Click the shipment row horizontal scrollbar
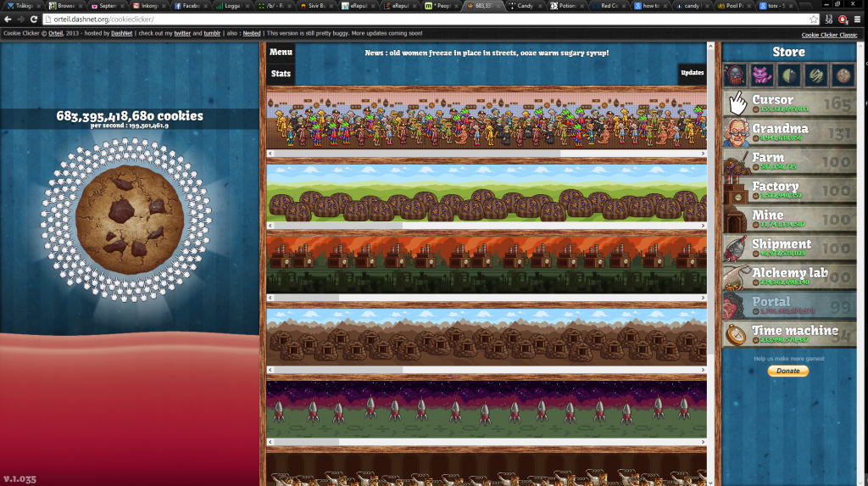The width and height of the screenshot is (868, 486). tap(487, 442)
